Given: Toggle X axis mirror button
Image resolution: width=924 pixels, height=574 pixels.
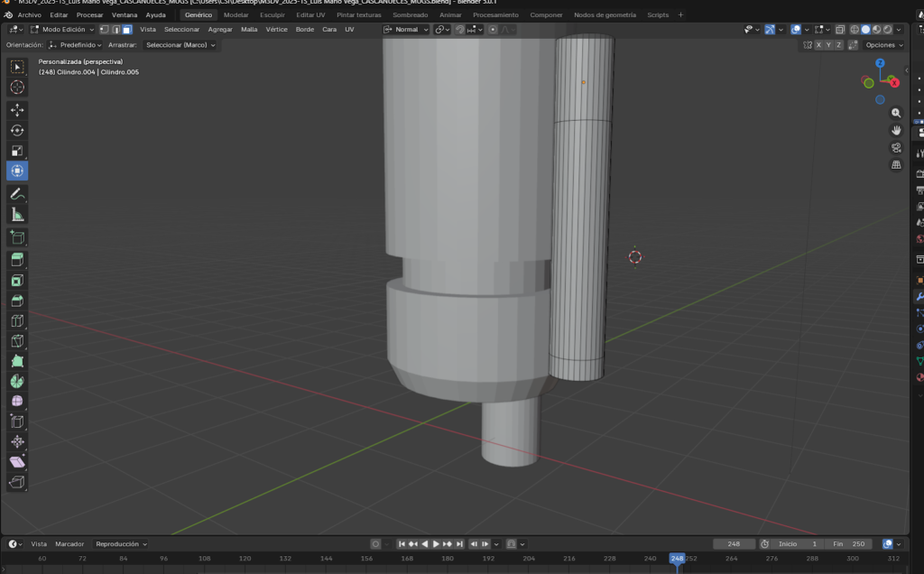Looking at the screenshot, I should (818, 45).
